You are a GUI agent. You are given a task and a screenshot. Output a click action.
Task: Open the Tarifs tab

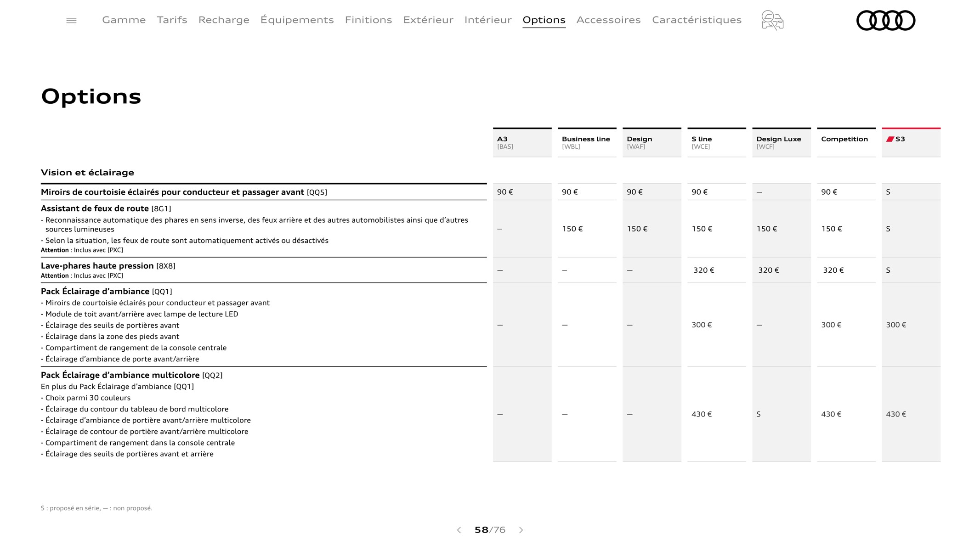tap(172, 20)
